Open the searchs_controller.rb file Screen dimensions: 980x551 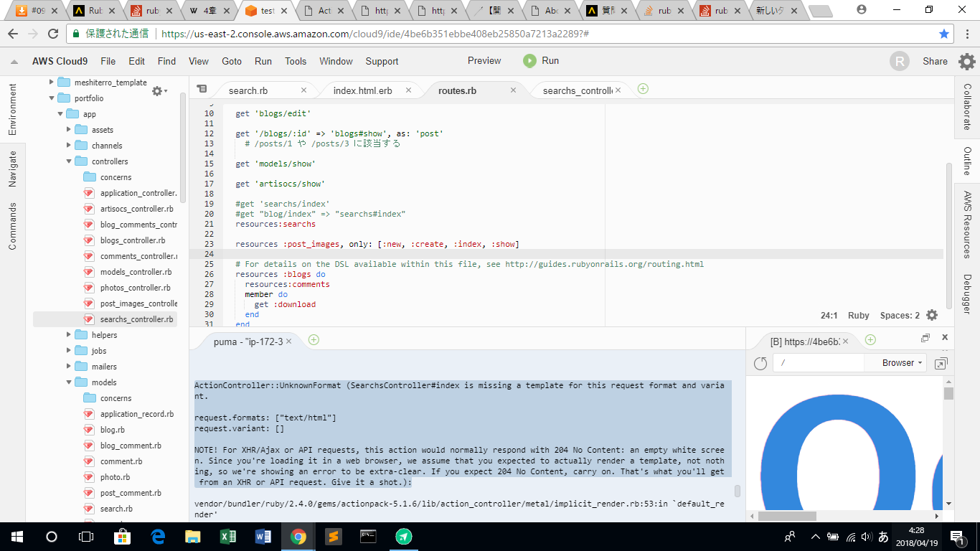pyautogui.click(x=136, y=319)
